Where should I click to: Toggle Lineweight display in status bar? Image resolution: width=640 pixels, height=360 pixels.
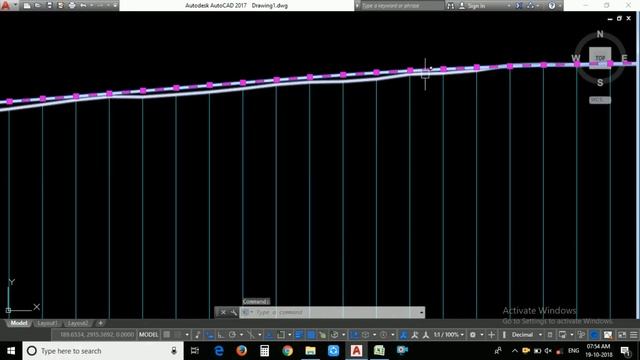(x=299, y=335)
